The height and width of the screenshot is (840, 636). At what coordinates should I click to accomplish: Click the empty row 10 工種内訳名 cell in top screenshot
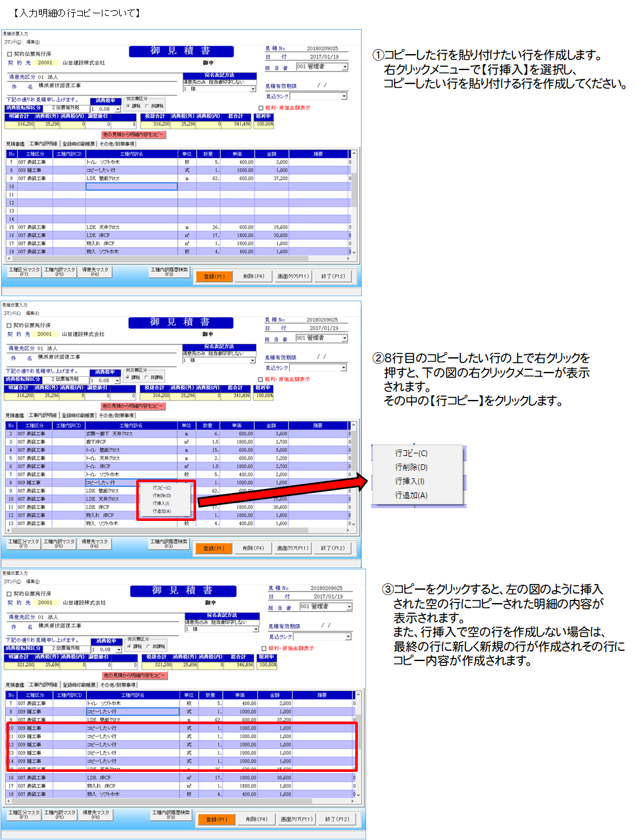[131, 187]
